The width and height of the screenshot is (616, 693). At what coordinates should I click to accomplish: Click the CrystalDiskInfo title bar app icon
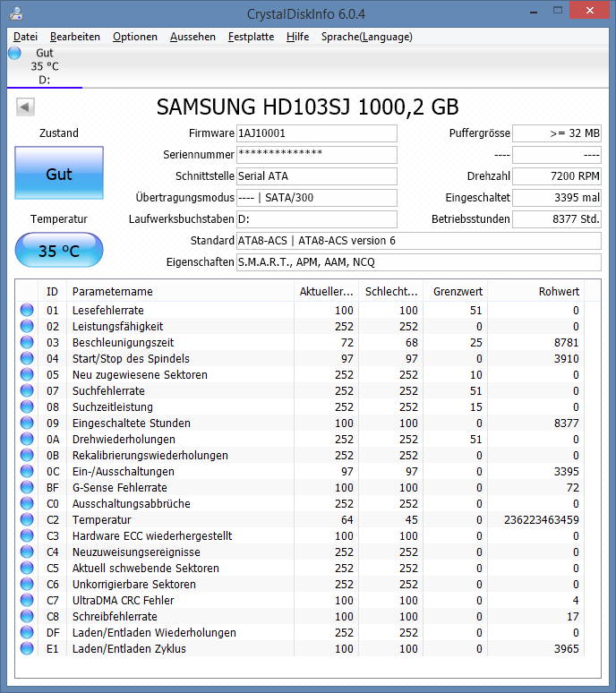(x=16, y=13)
